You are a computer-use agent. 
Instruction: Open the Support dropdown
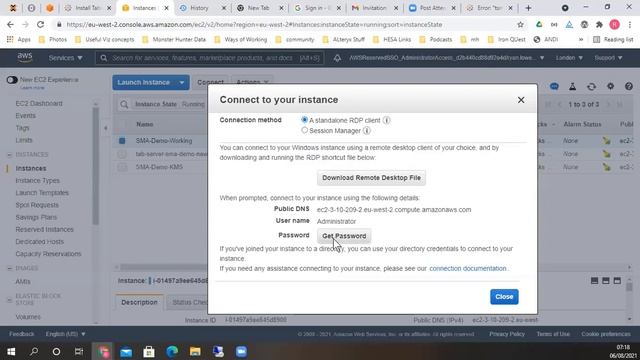(x=608, y=58)
